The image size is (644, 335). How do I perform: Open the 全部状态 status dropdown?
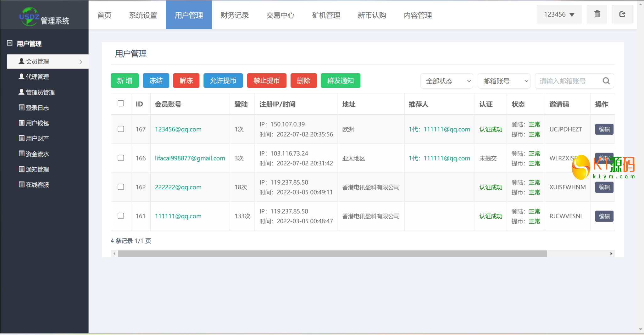pos(447,81)
